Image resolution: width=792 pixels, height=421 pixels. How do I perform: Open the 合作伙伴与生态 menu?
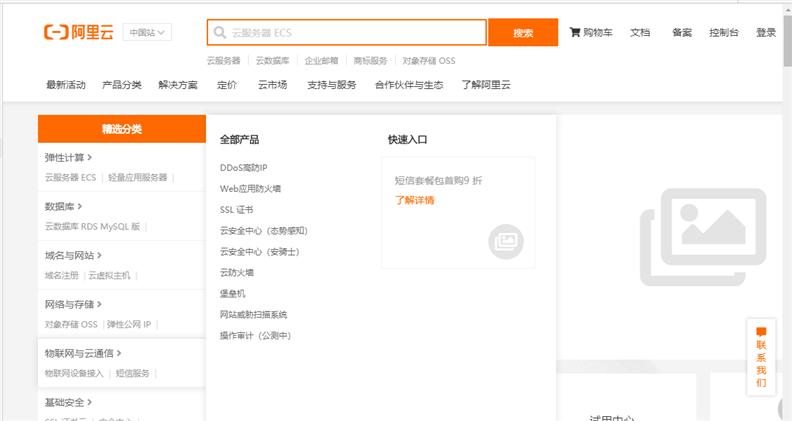pos(409,85)
